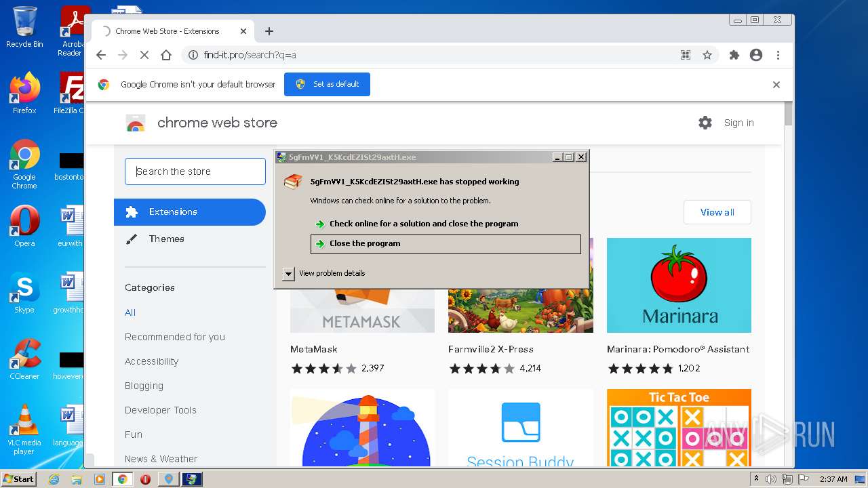Choose the Fun category

click(134, 434)
